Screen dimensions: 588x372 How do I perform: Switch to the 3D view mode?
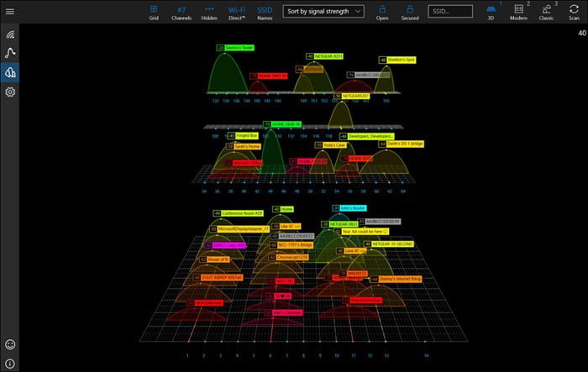coord(491,13)
